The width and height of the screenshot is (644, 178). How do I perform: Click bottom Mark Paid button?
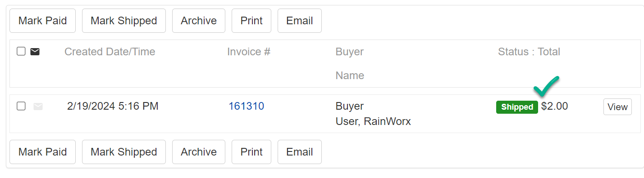coord(43,152)
